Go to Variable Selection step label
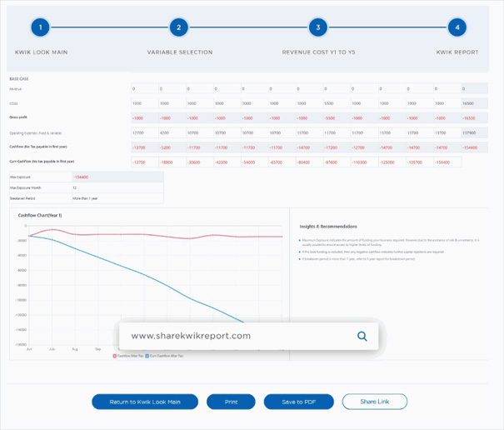504x430 pixels. click(x=179, y=52)
